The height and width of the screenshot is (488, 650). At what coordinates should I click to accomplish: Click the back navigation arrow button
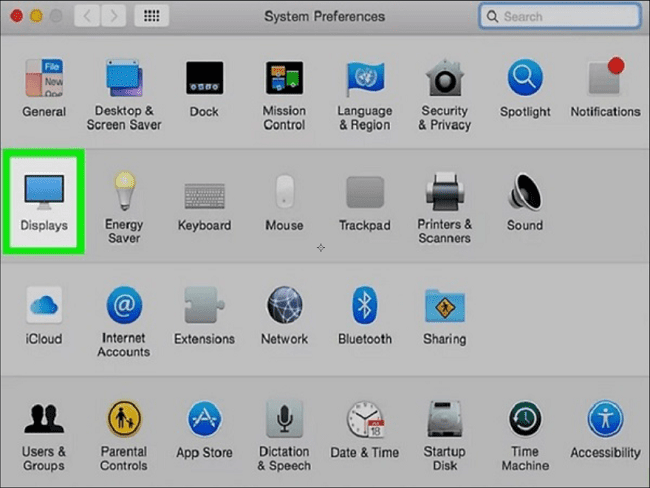tap(87, 16)
